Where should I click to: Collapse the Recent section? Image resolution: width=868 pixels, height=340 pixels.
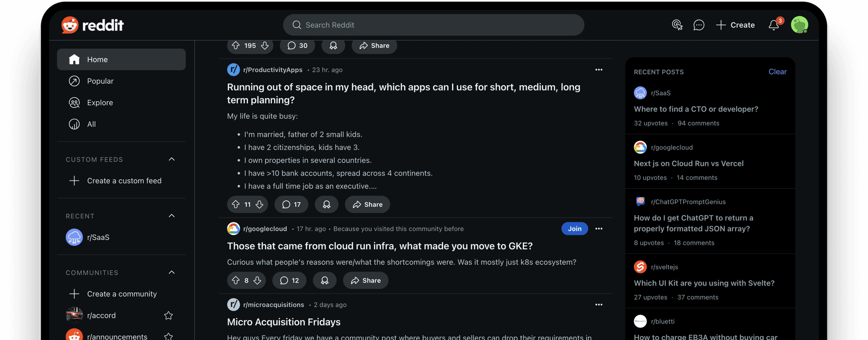click(x=171, y=216)
